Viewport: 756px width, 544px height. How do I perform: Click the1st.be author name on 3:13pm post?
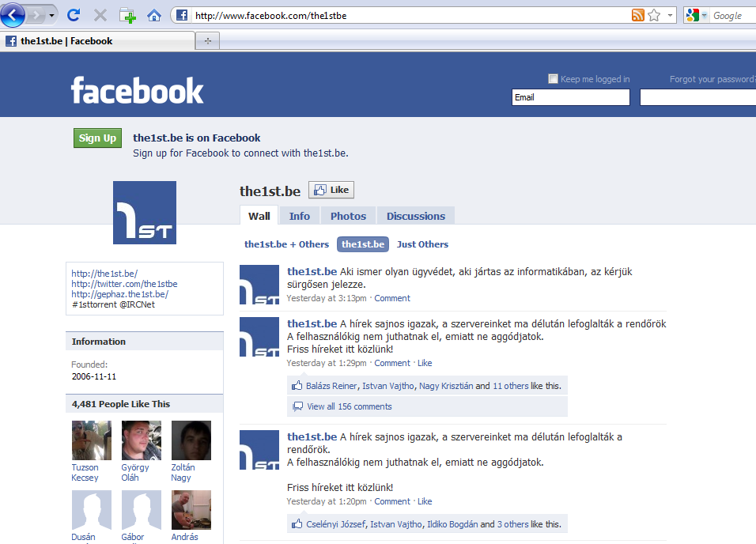pos(312,271)
